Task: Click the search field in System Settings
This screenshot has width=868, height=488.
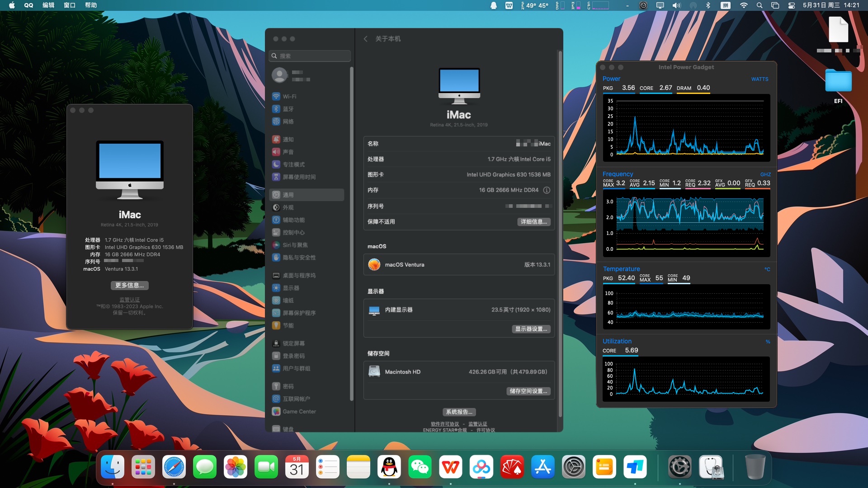Action: click(310, 56)
